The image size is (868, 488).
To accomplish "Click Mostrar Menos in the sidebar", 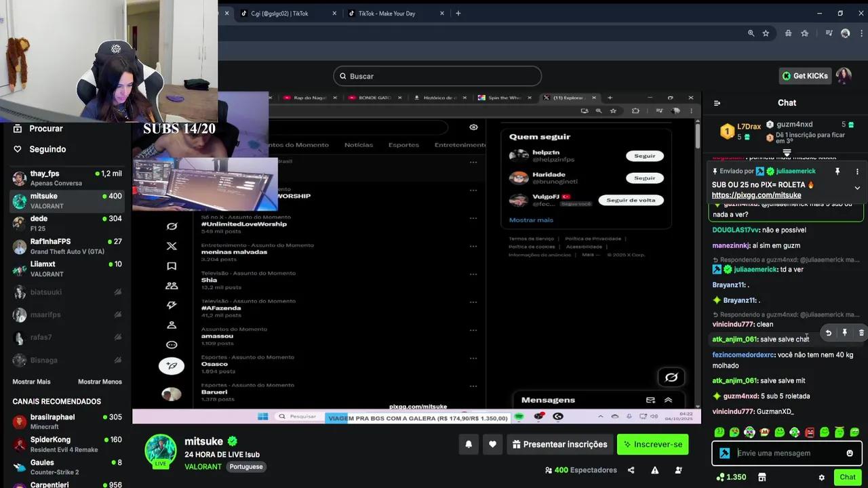I will (x=100, y=382).
